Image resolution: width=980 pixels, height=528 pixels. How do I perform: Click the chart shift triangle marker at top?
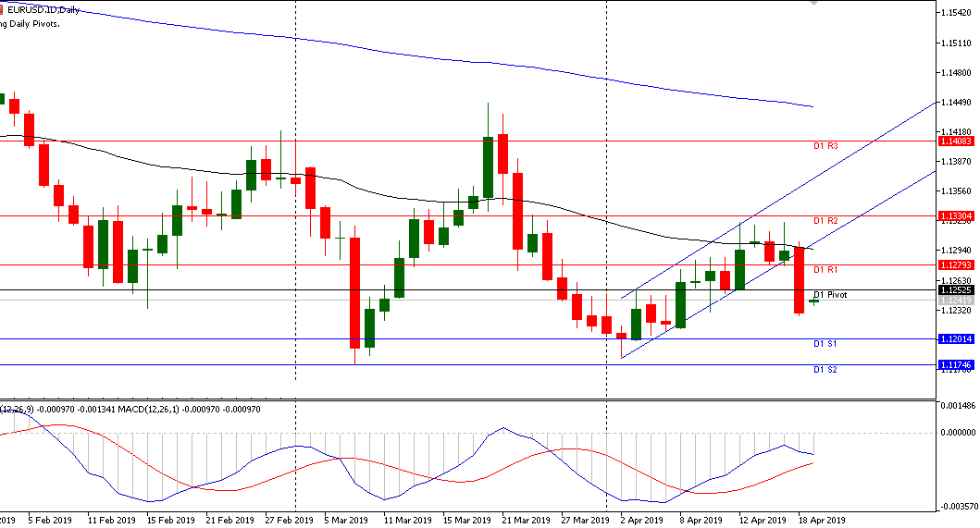pos(813,3)
